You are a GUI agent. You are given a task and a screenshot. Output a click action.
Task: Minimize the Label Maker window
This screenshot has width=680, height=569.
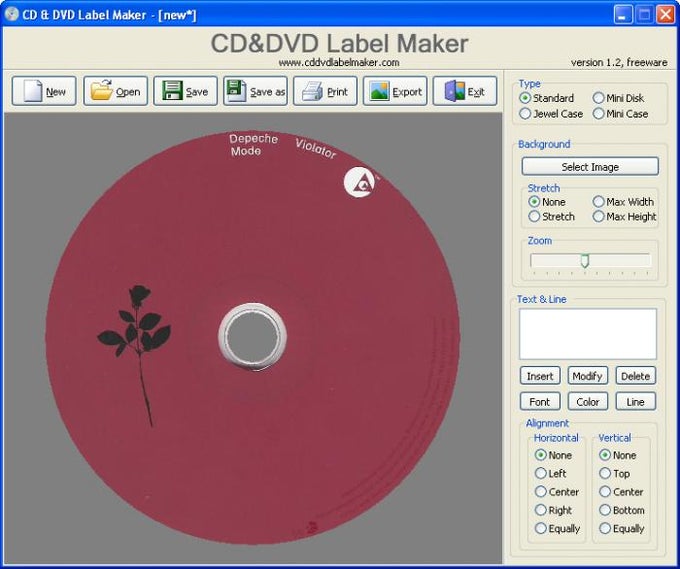[x=623, y=15]
